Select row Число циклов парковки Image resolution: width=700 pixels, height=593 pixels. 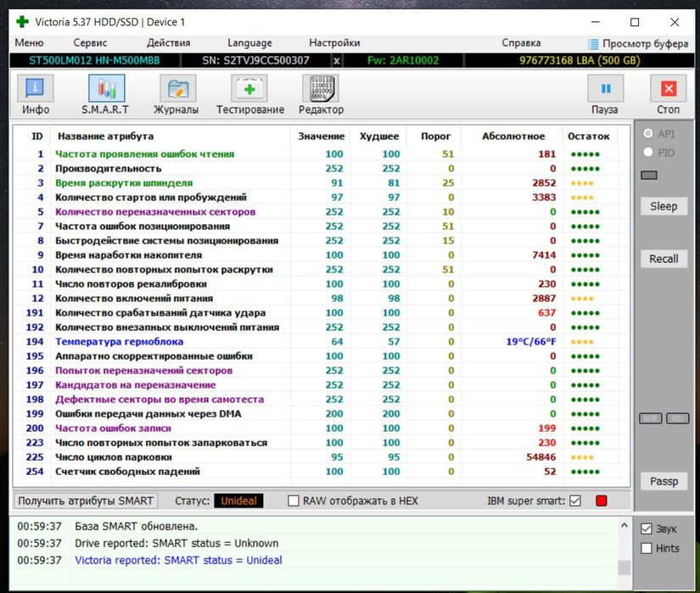322,457
